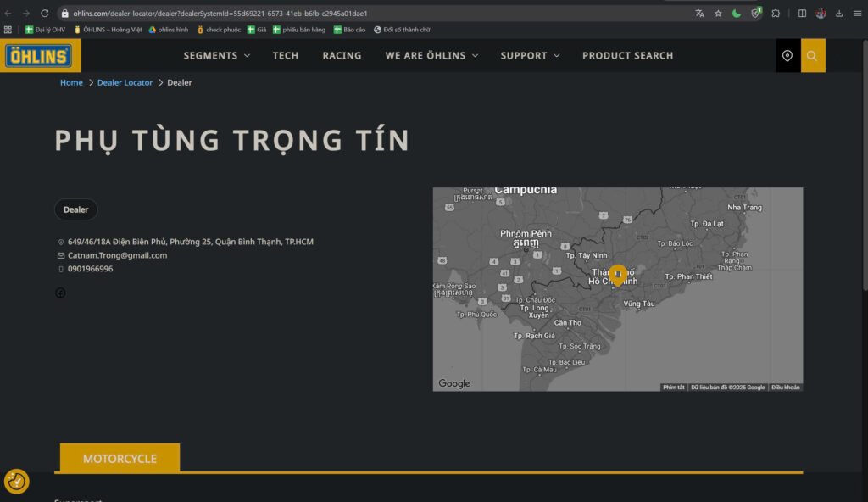Open the browser downloads icon
Image resolution: width=868 pixels, height=502 pixels.
[839, 14]
